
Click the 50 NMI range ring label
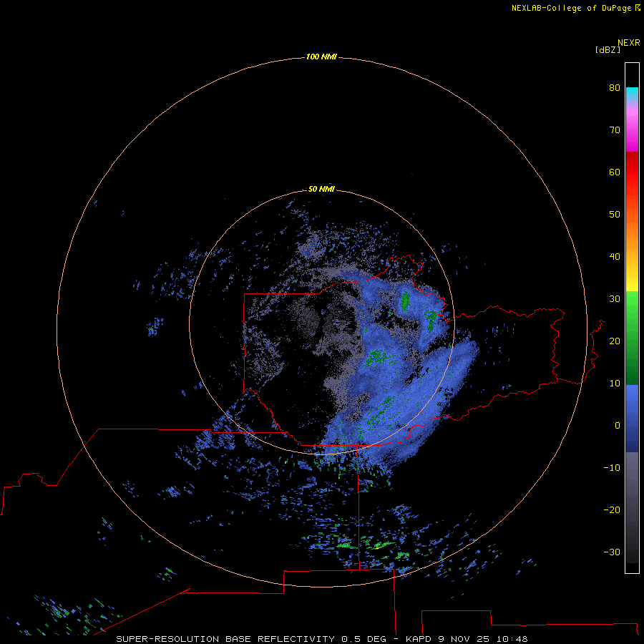pos(321,189)
